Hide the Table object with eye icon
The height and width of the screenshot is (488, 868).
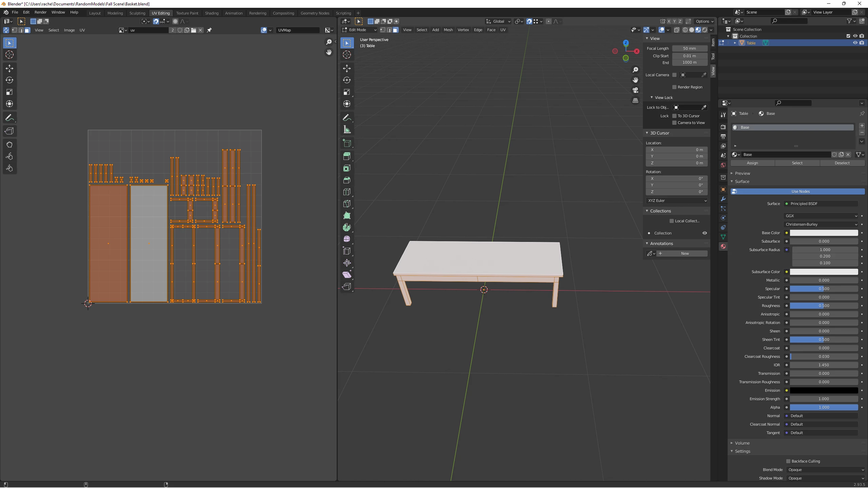coord(855,43)
